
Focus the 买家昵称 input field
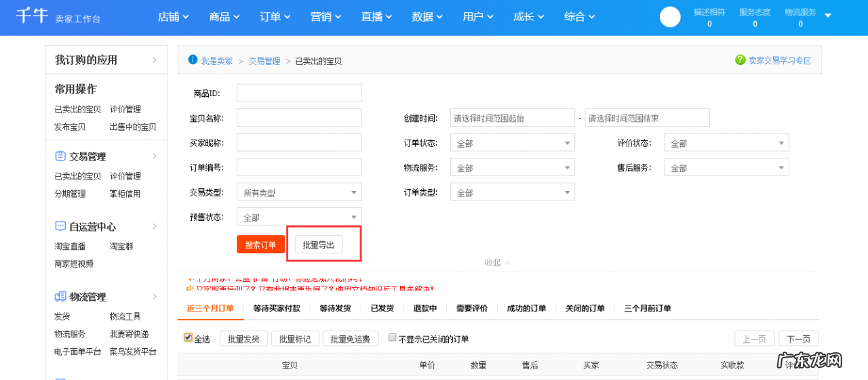(299, 143)
